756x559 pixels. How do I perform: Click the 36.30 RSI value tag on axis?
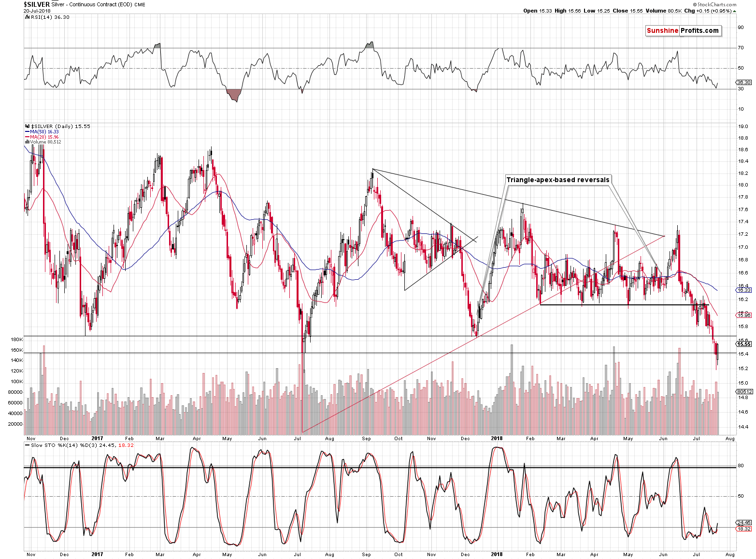[744, 83]
